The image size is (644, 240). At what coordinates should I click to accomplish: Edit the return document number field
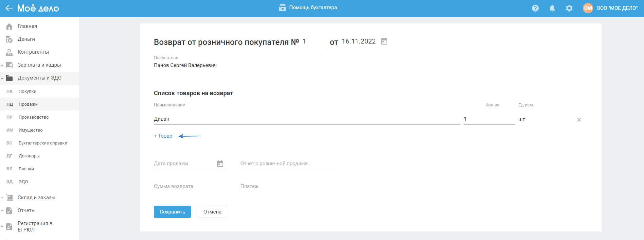click(x=314, y=41)
